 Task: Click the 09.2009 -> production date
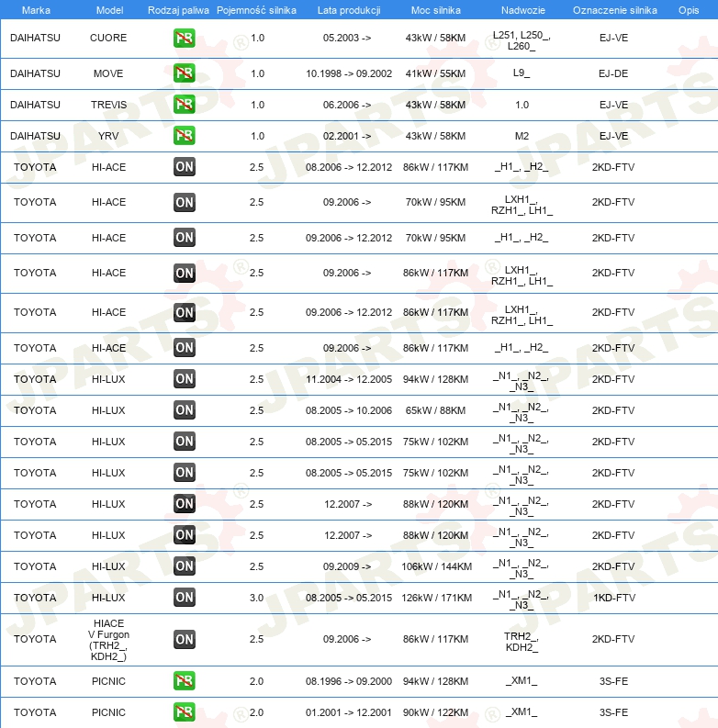tap(347, 566)
